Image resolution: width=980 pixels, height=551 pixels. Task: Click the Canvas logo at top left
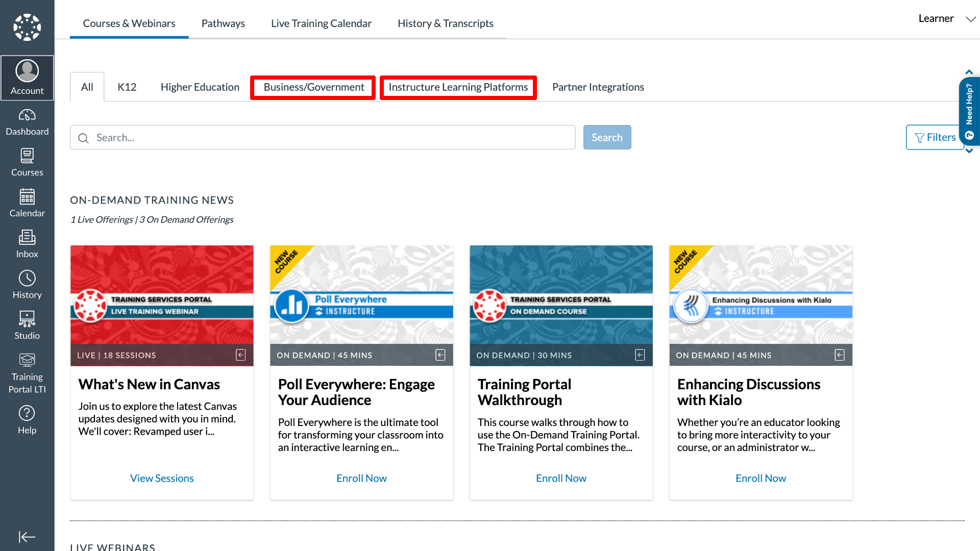[x=27, y=27]
